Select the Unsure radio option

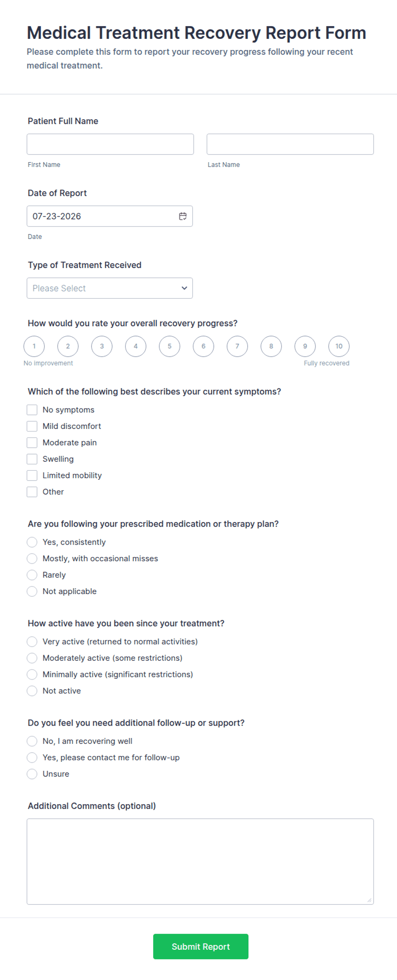[32, 774]
